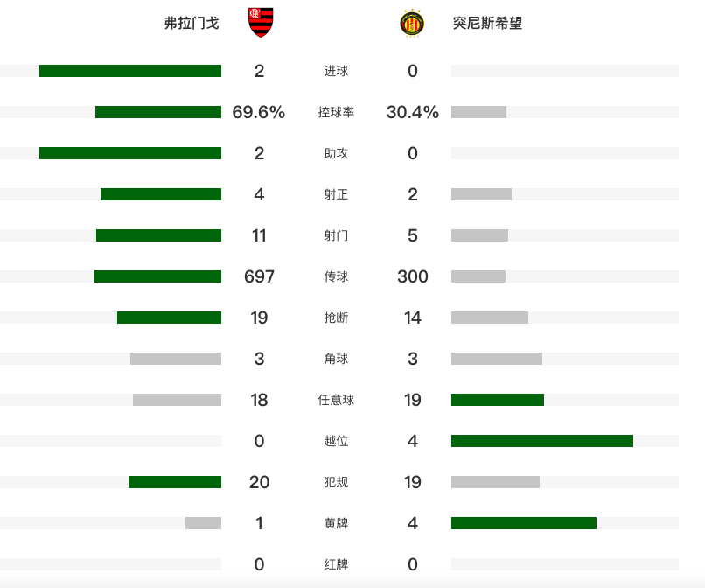The height and width of the screenshot is (588, 705).
Task: Open the 突尼斯希望 team name
Action: (487, 23)
